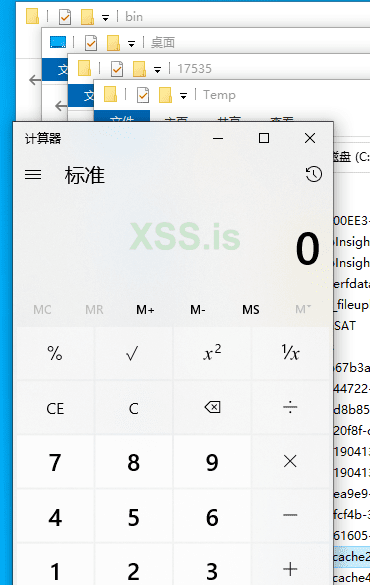The width and height of the screenshot is (370, 585).
Task: Click the folder icon in 17535 window title bar
Action: click(x=85, y=68)
